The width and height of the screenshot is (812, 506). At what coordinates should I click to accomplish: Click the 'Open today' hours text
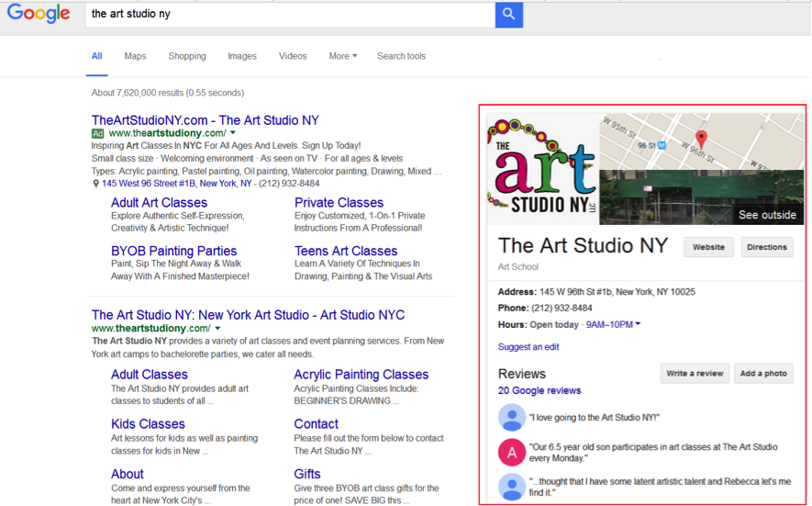coord(553,324)
